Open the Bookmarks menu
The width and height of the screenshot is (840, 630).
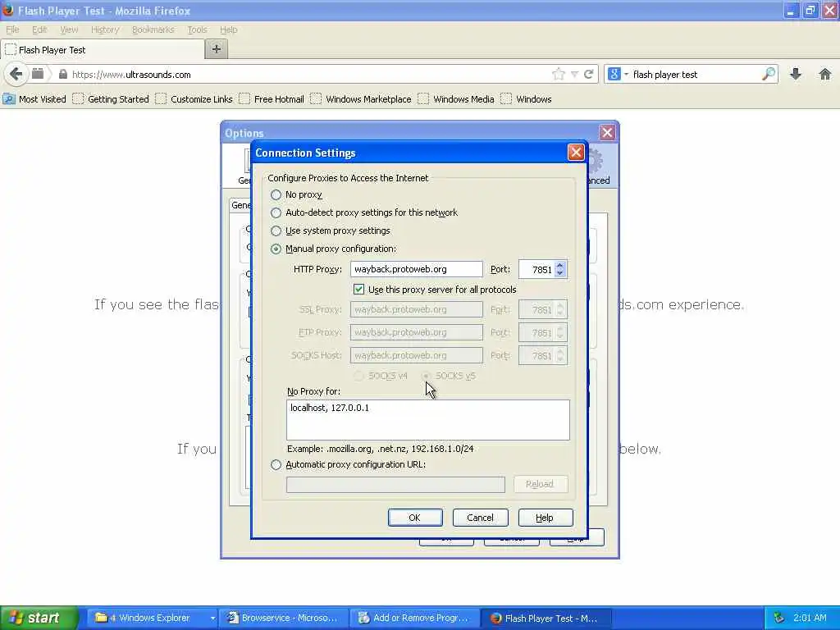click(153, 30)
